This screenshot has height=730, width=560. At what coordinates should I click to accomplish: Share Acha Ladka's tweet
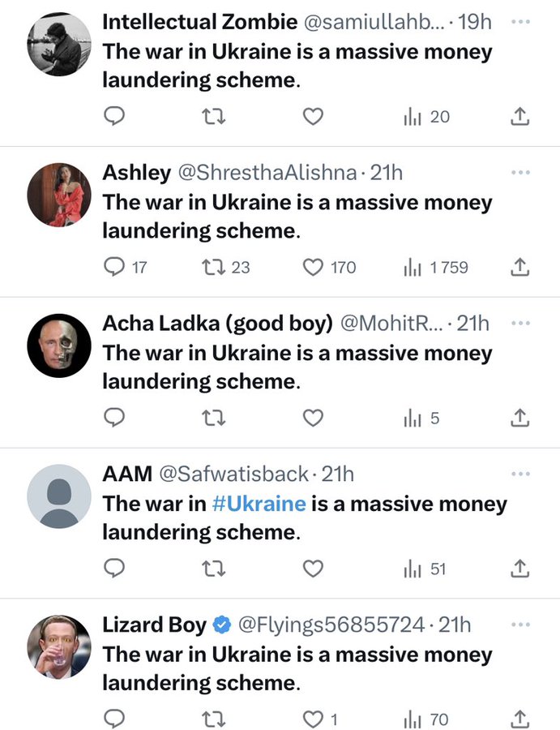coord(519,418)
